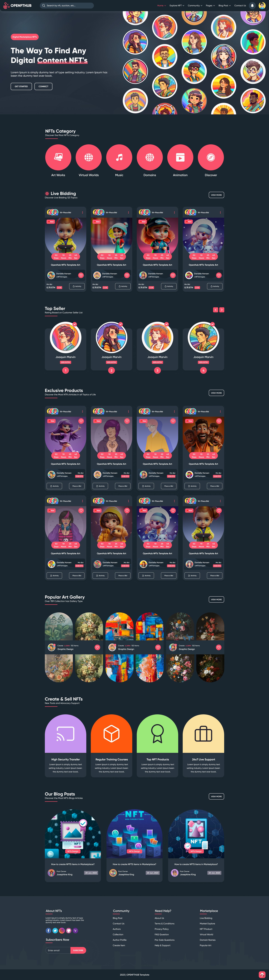Open the Animation category icon
This screenshot has width=269, height=980.
point(180,157)
